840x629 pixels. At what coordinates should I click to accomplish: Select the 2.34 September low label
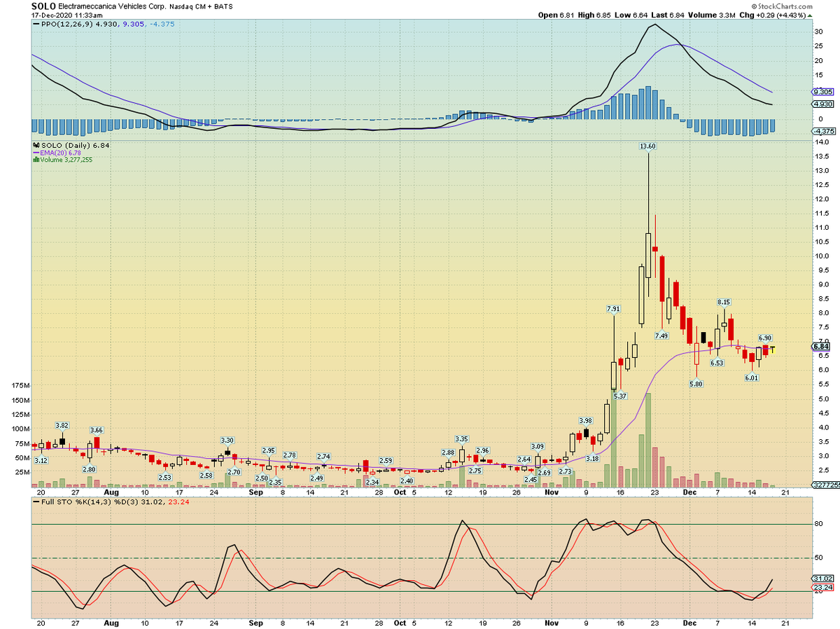pos(372,482)
